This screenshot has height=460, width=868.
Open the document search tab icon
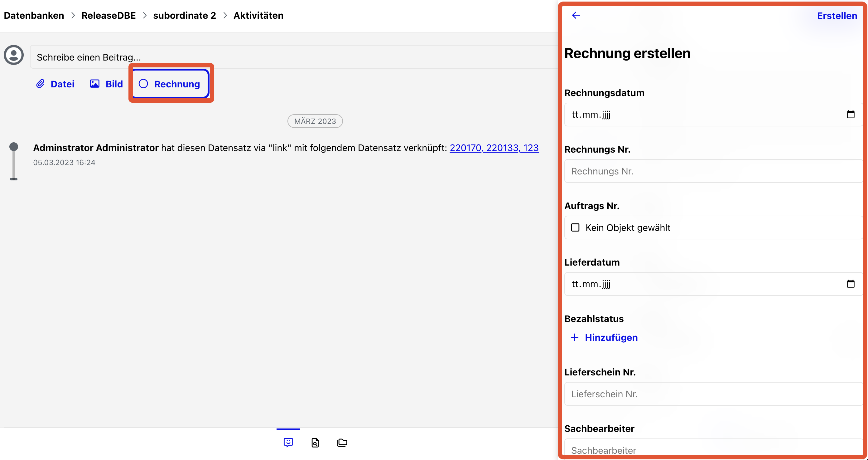(x=315, y=443)
